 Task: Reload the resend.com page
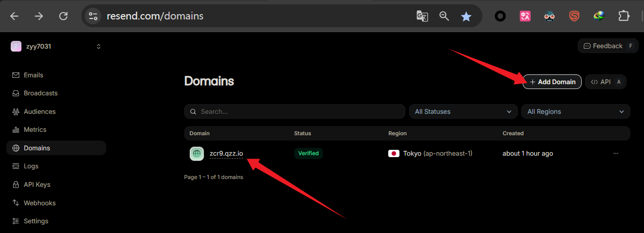coord(63,16)
